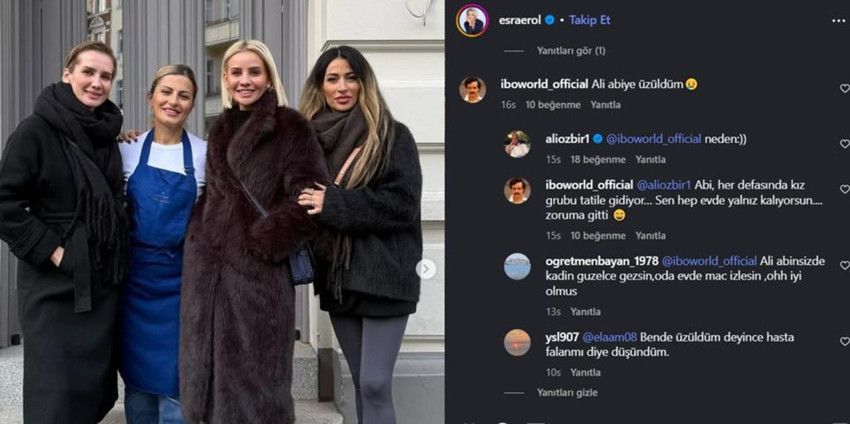Follow esraerol with 'Takip Et'
This screenshot has width=850, height=424.
click(590, 20)
